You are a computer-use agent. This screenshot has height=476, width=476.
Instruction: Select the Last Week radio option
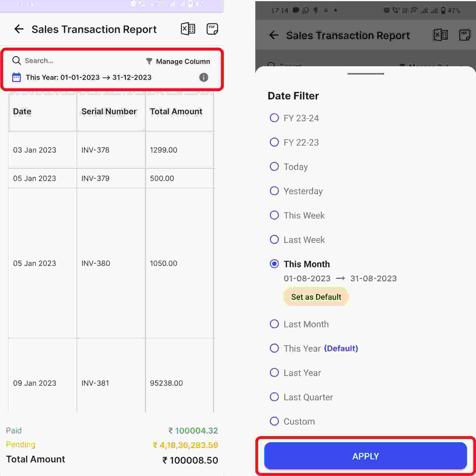[274, 240]
